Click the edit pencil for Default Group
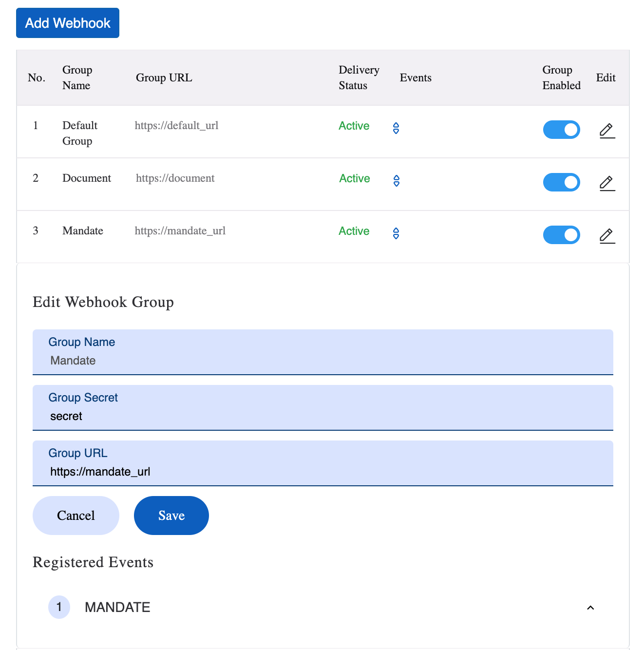Viewport: 644px width, 650px height. (x=607, y=131)
